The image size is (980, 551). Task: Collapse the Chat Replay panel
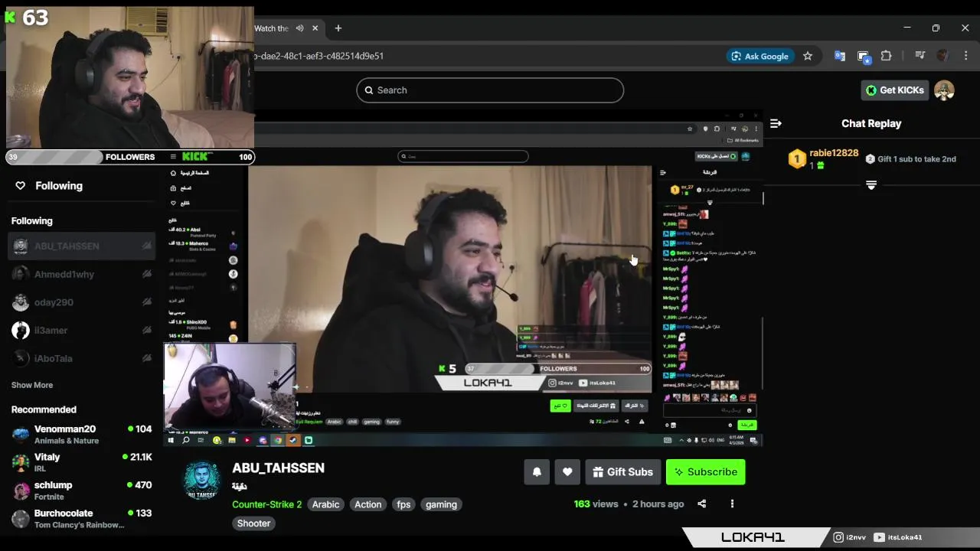coord(776,123)
